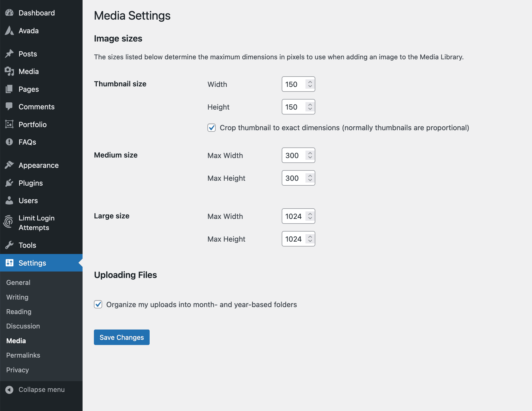Click the Settings menu label

point(32,263)
